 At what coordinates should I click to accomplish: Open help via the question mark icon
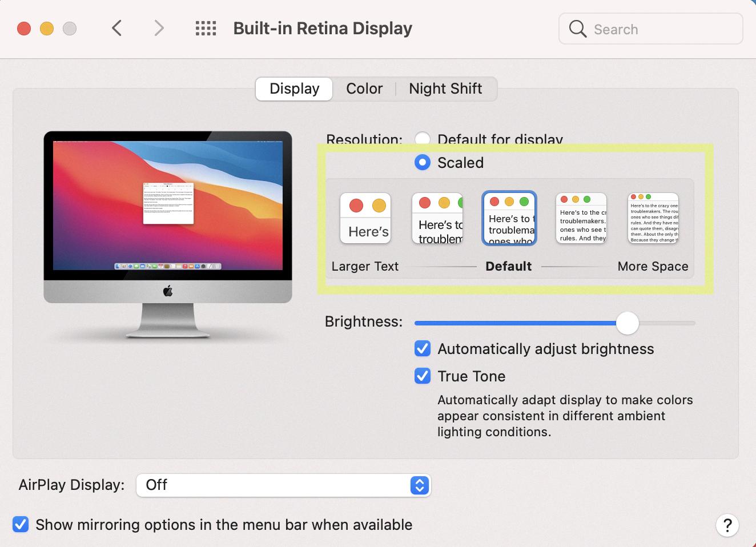727,525
